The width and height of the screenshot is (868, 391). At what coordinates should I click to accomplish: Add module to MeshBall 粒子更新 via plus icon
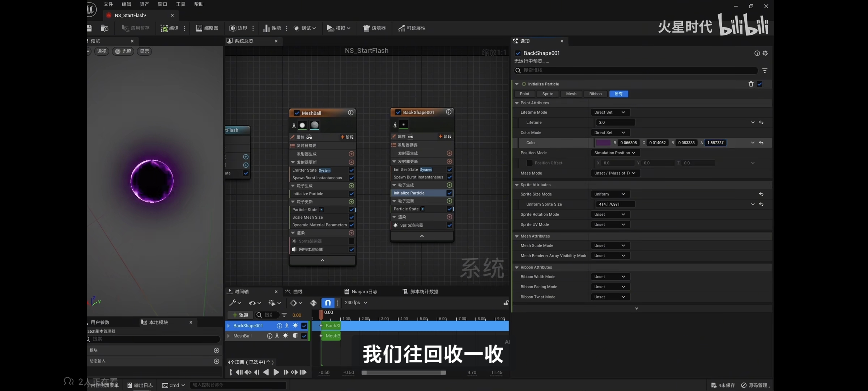point(351,202)
